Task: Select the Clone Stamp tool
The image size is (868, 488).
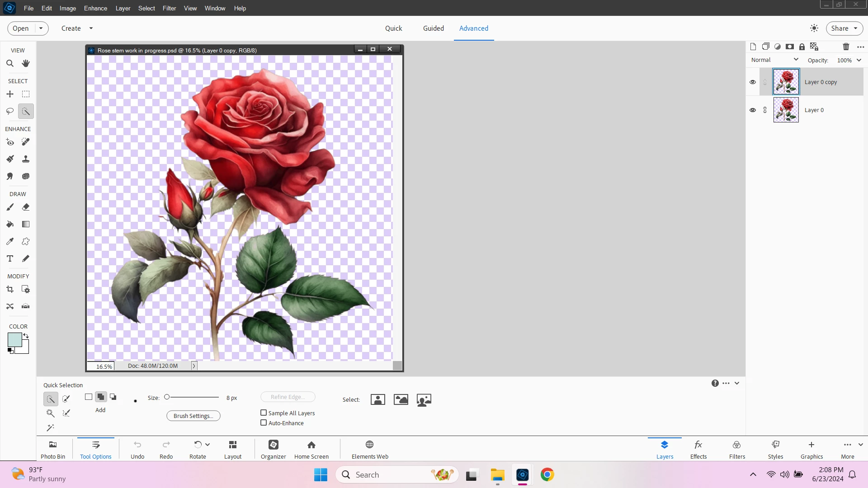Action: [x=26, y=159]
